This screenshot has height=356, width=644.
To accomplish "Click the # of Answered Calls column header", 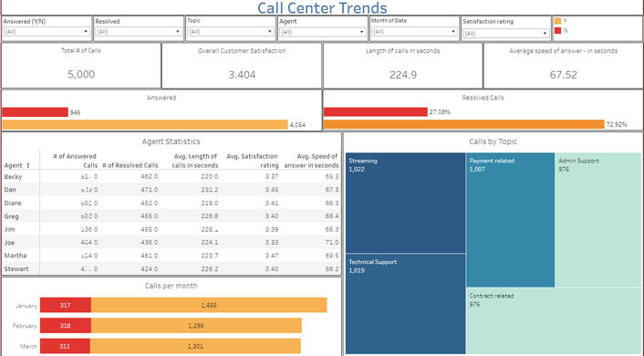I will (x=75, y=161).
